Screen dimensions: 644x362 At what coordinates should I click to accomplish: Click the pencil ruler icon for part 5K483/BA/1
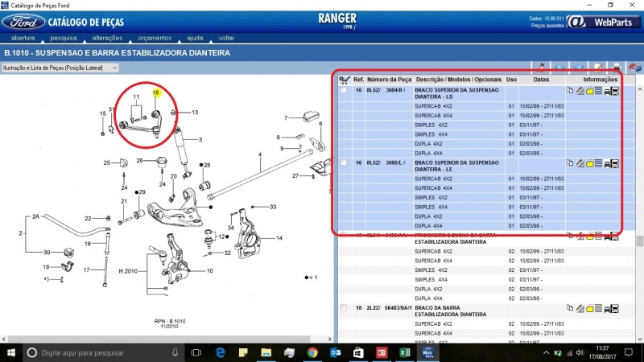pos(580,308)
